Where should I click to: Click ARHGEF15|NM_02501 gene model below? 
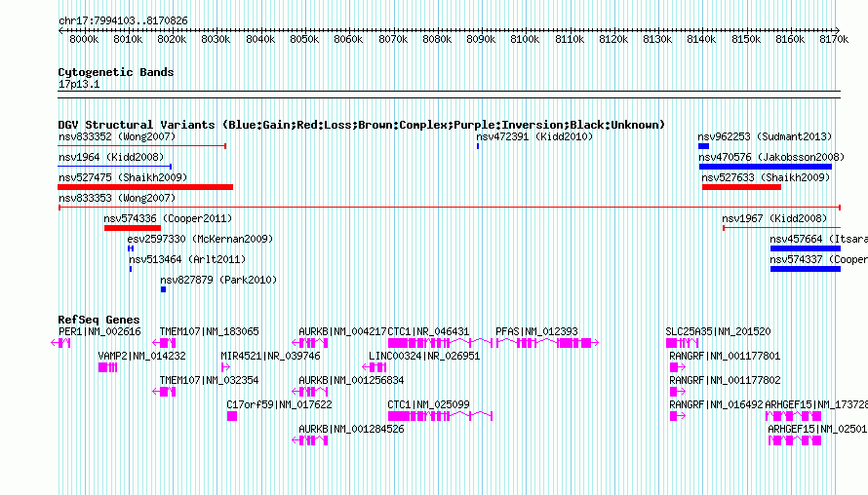coord(796,440)
